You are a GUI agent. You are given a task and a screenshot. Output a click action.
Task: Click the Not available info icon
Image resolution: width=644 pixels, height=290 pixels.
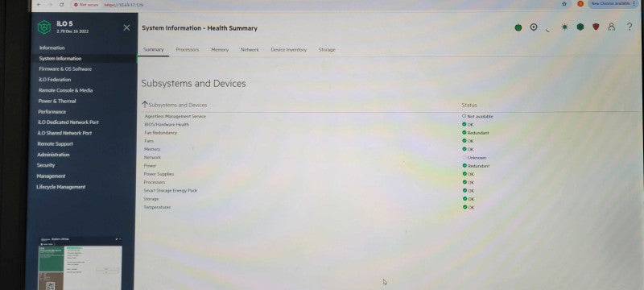(464, 116)
